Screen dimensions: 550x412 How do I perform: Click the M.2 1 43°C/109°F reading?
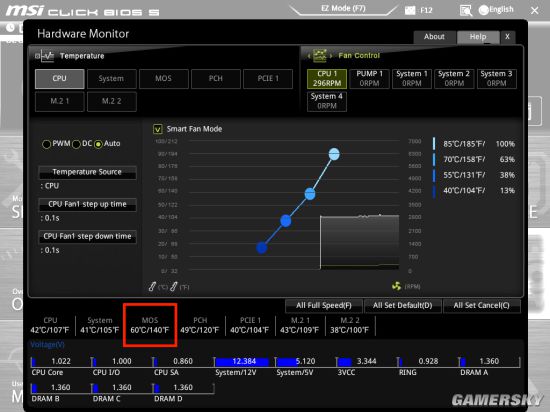[x=300, y=325]
